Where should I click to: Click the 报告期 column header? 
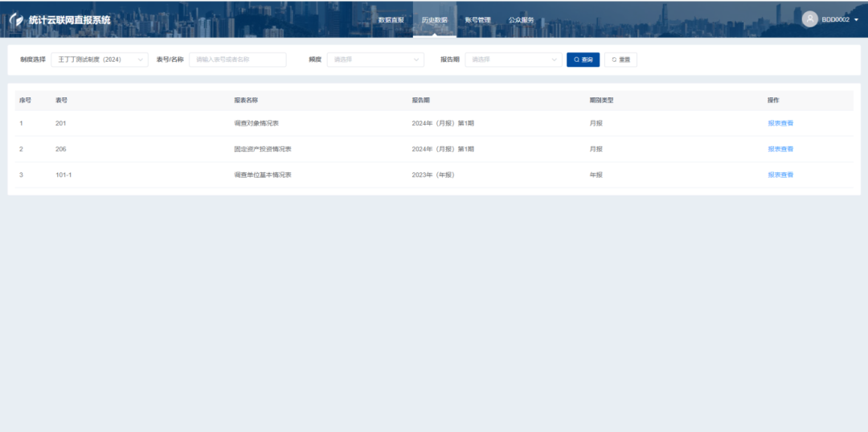(x=420, y=101)
